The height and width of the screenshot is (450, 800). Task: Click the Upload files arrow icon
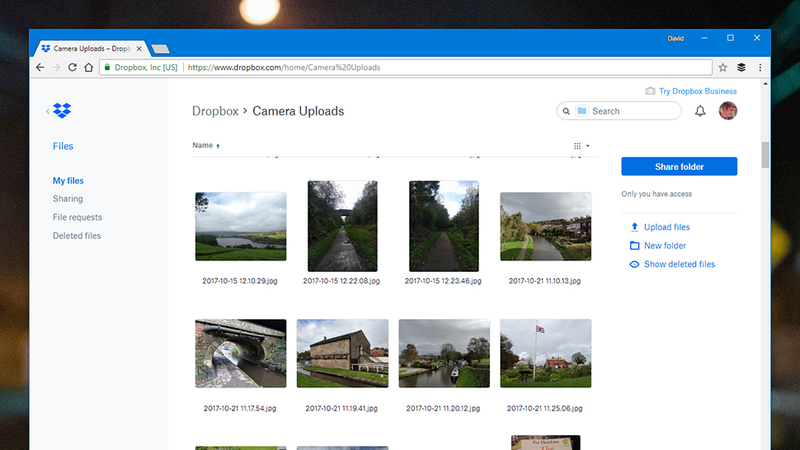coord(634,227)
